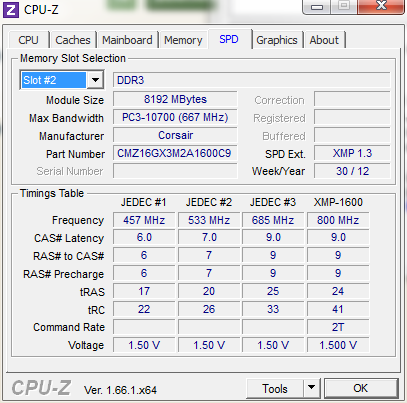
Task: Click the CPU-Z logo icon in title bar
Action: (x=11, y=9)
